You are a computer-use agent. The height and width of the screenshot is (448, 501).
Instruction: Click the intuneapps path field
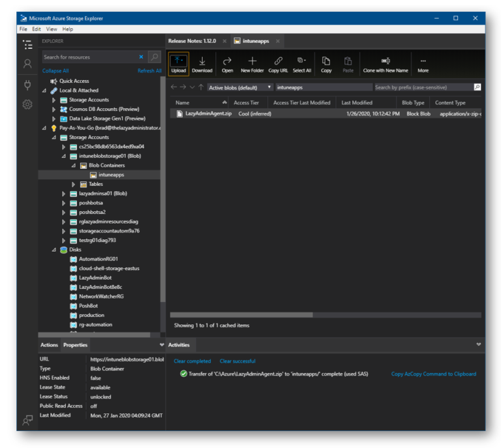tap(324, 87)
